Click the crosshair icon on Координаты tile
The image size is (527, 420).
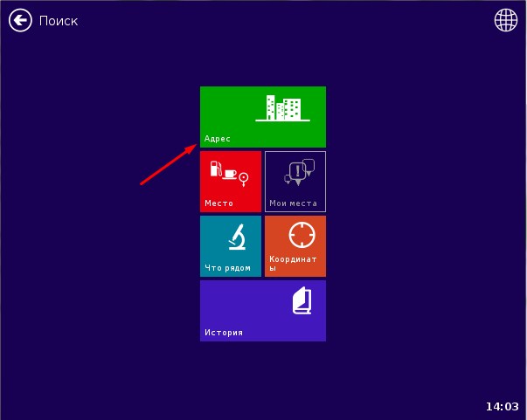(301, 236)
